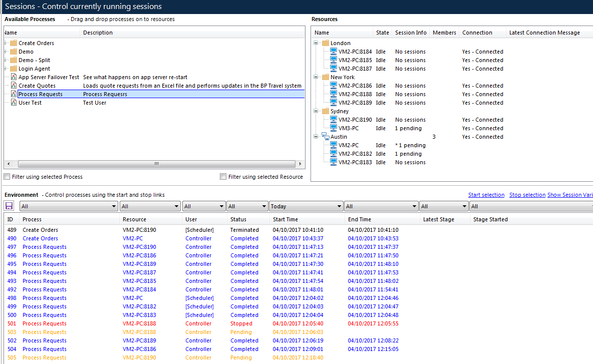Collapse the New York resource group
Image resolution: width=593 pixels, height=364 pixels.
pos(316,77)
